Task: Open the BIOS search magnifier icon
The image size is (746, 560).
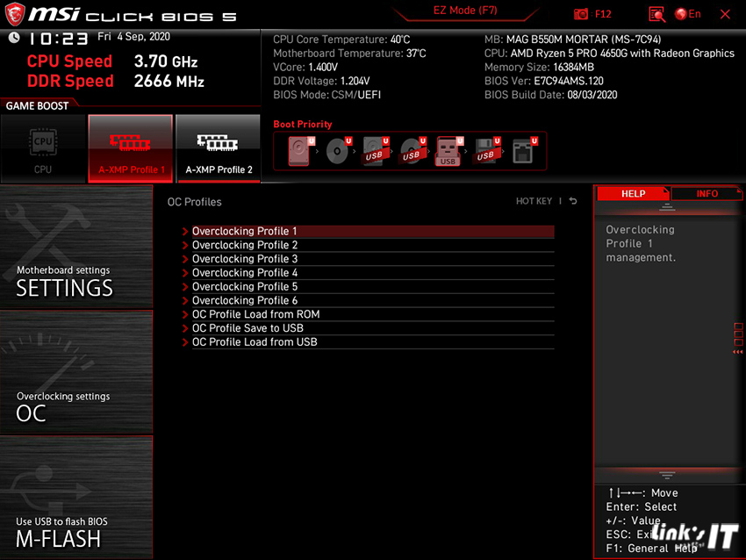Action: [656, 14]
